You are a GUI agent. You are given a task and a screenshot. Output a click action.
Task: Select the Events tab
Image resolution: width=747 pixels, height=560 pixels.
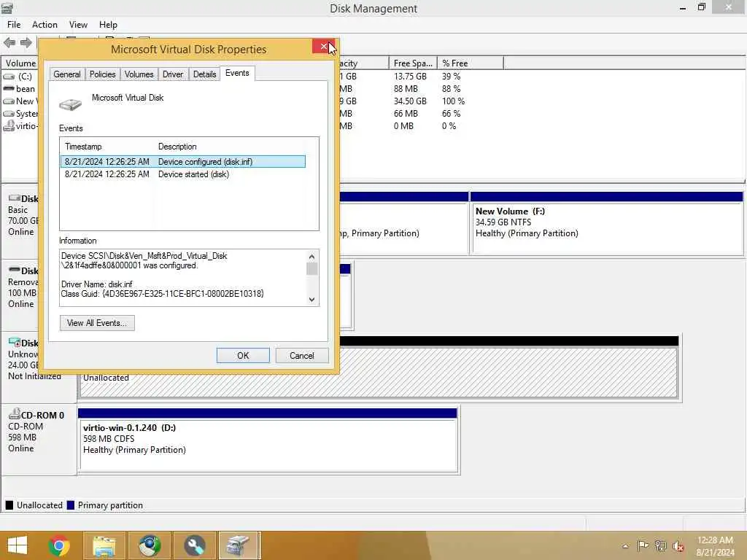[237, 73]
